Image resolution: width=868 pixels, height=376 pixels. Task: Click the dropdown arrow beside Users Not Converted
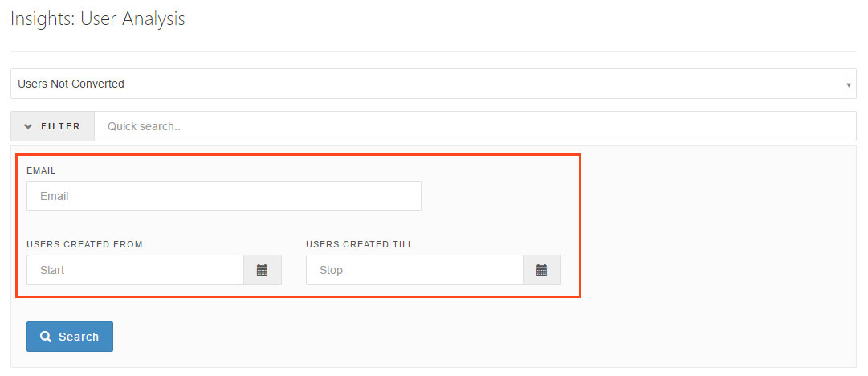tap(850, 84)
